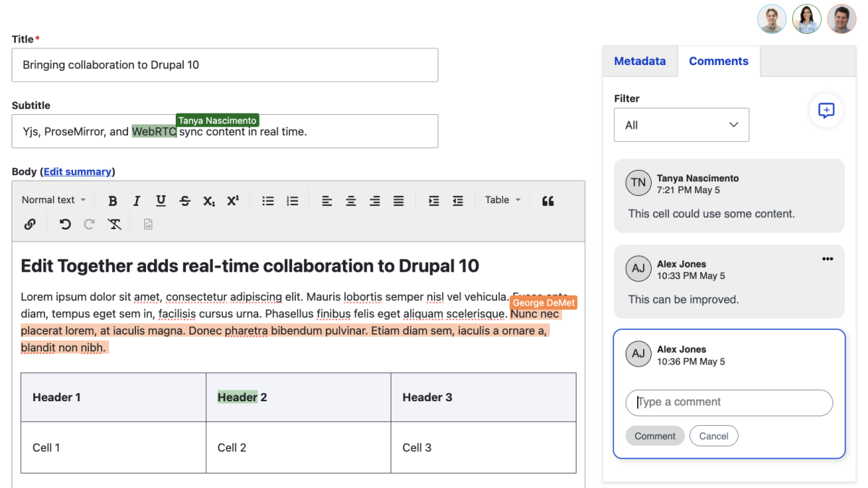The height and width of the screenshot is (488, 868).
Task: Open the Table dropdown in toolbar
Action: [503, 200]
